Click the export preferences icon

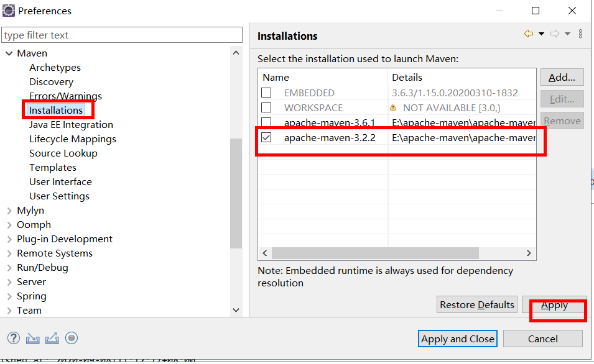pos(52,339)
